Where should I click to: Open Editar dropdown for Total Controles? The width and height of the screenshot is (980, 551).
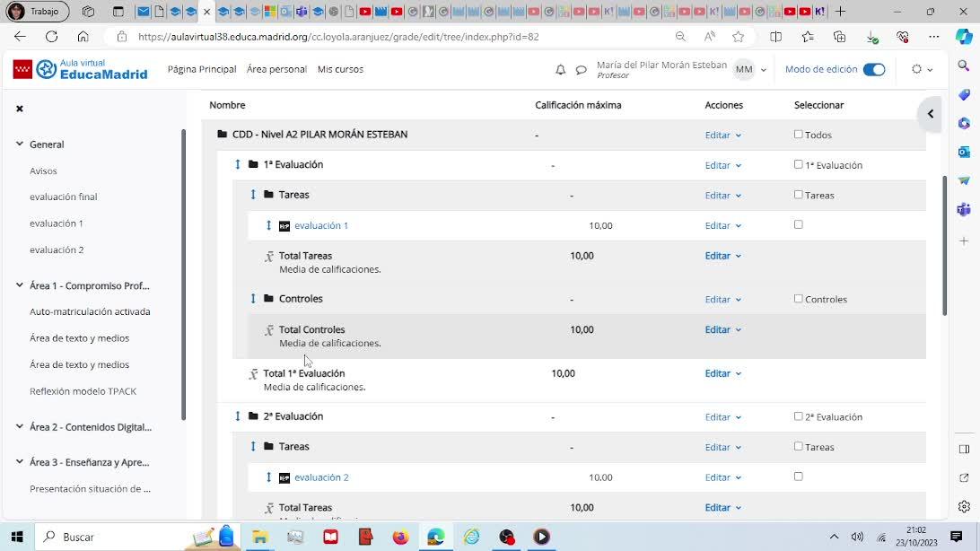tap(722, 330)
